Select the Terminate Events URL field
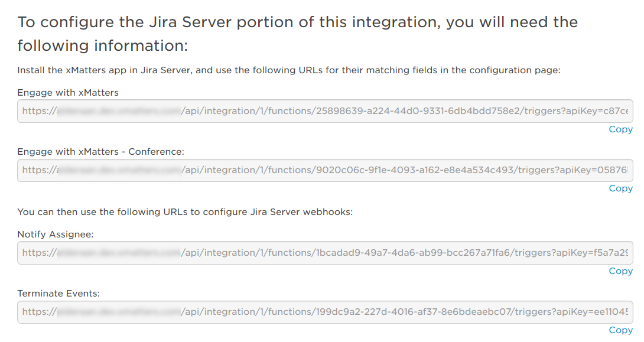The height and width of the screenshot is (342, 644). pos(325,312)
